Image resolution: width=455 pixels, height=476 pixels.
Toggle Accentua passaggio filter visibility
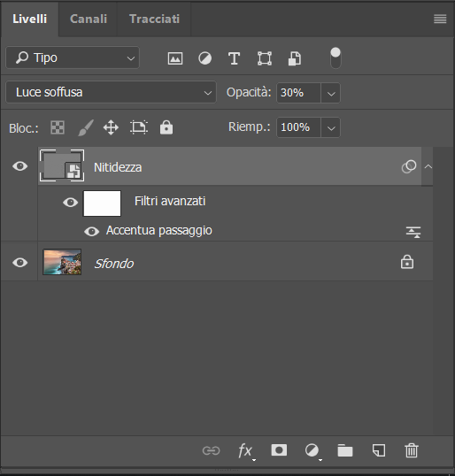pyautogui.click(x=91, y=232)
